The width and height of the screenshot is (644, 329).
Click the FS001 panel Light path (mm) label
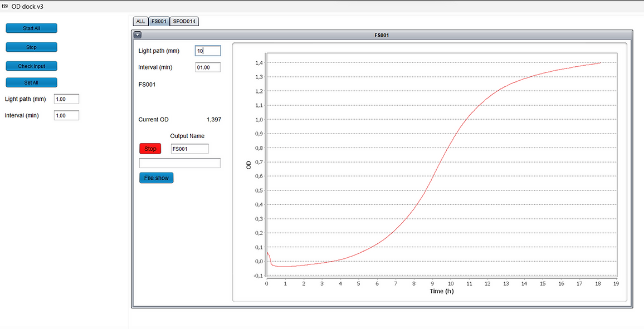click(x=159, y=51)
